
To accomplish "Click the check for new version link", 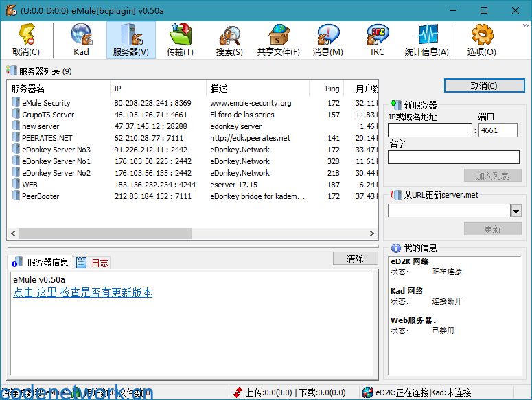I will (82, 293).
